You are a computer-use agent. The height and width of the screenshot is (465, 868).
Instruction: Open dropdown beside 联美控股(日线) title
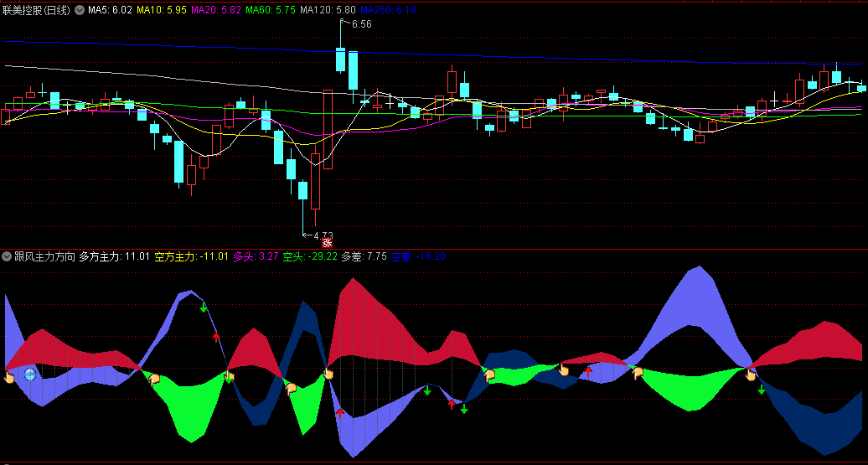tap(79, 10)
